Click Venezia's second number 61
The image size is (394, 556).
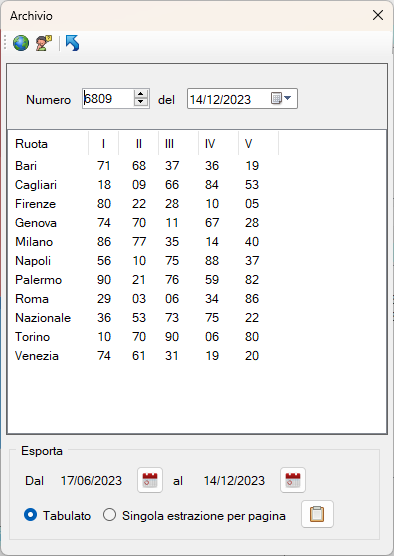point(139,356)
